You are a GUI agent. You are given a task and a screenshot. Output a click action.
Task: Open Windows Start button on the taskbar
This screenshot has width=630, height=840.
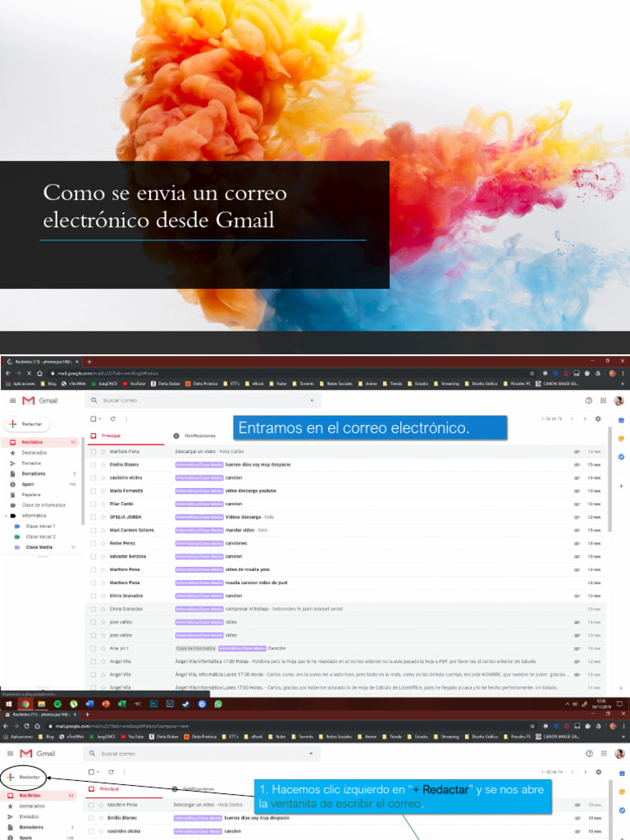[x=8, y=704]
